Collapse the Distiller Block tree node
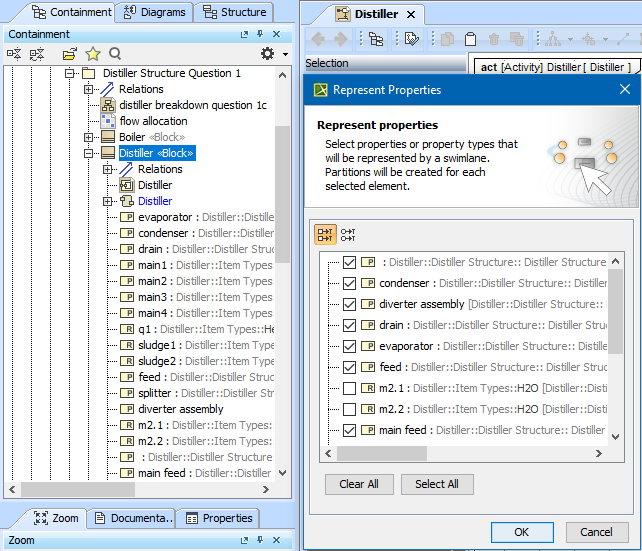 coord(89,153)
